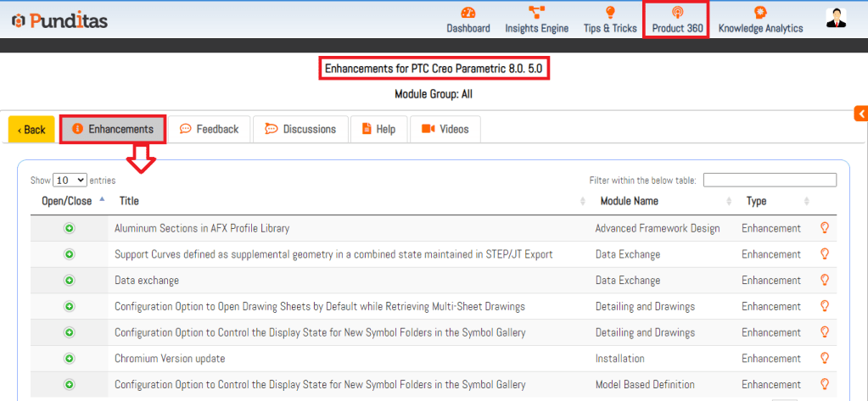Switch to the Discussions tab

(300, 129)
